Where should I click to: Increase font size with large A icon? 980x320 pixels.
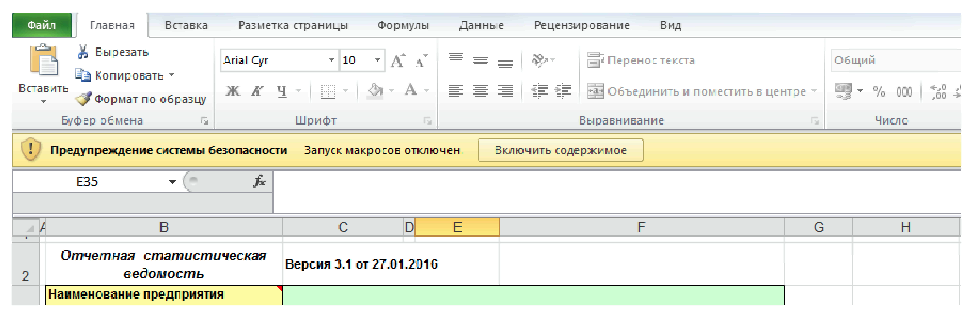coord(398,61)
